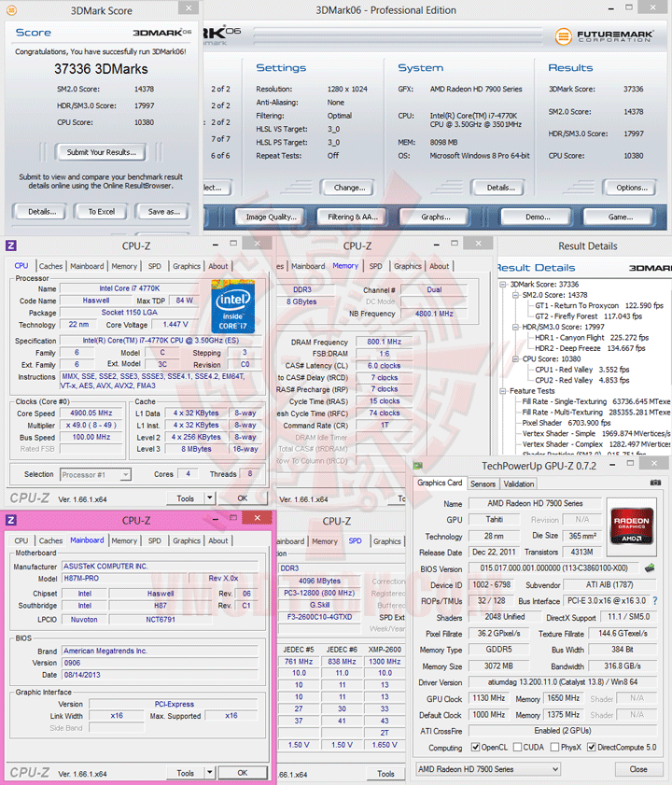Switch to the Sensors tab in GPU-Z
This screenshot has width=672, height=785.
click(483, 484)
